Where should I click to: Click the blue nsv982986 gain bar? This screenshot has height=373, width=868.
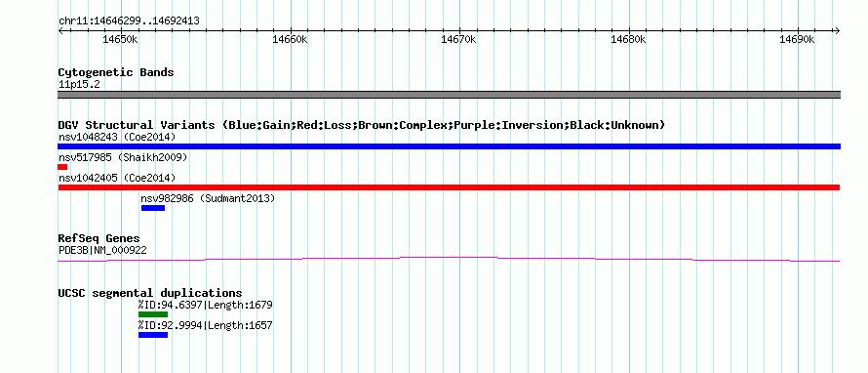click(153, 208)
